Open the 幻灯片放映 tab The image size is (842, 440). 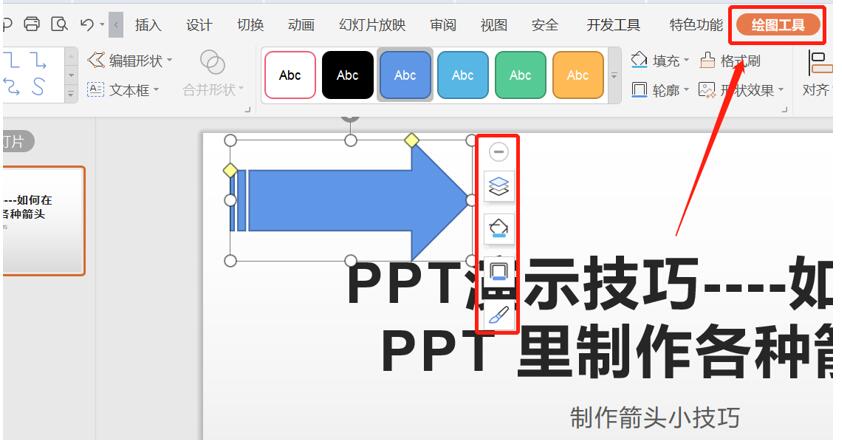tap(372, 25)
